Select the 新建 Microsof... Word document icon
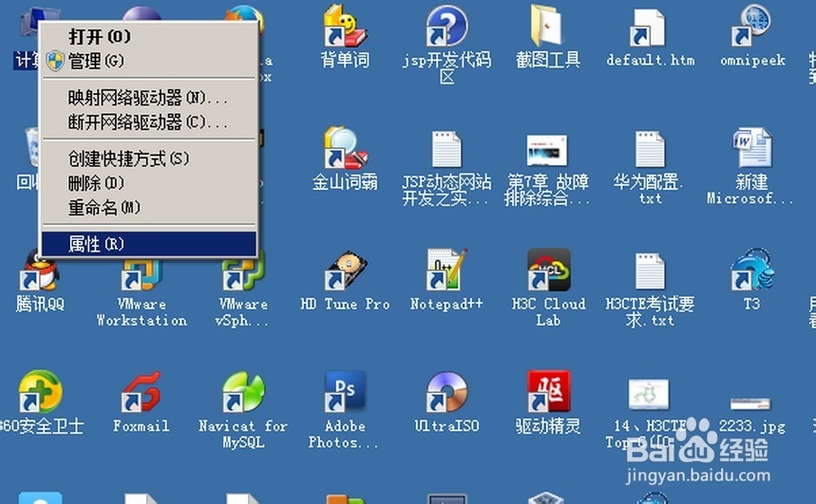This screenshot has height=504, width=816. pos(752,148)
